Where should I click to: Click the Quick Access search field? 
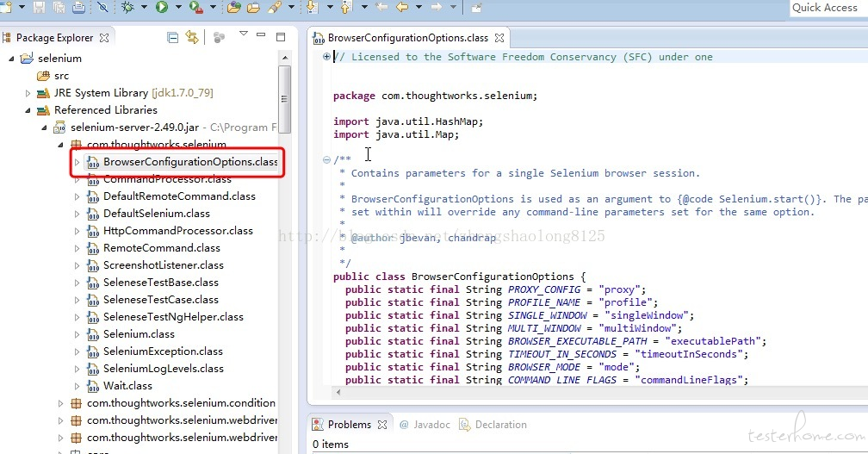tap(827, 8)
